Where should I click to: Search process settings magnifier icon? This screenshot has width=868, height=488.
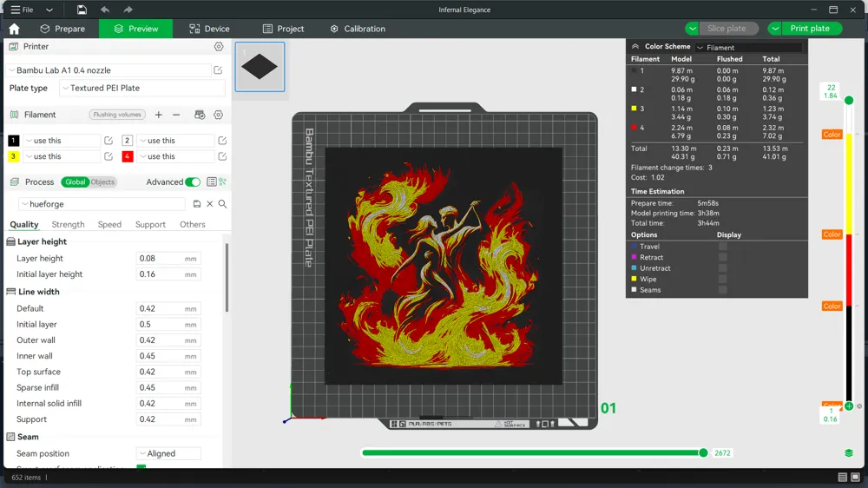(222, 204)
